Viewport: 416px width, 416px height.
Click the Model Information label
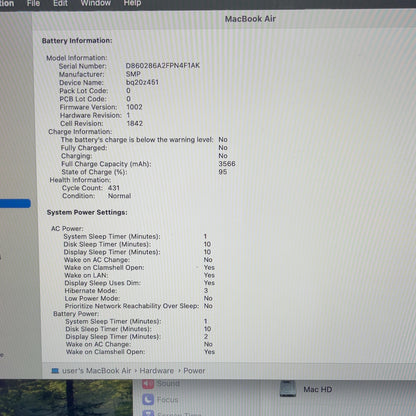(x=77, y=58)
